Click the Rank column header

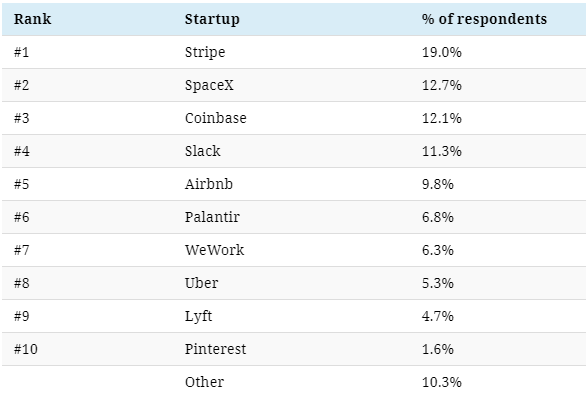[33, 19]
